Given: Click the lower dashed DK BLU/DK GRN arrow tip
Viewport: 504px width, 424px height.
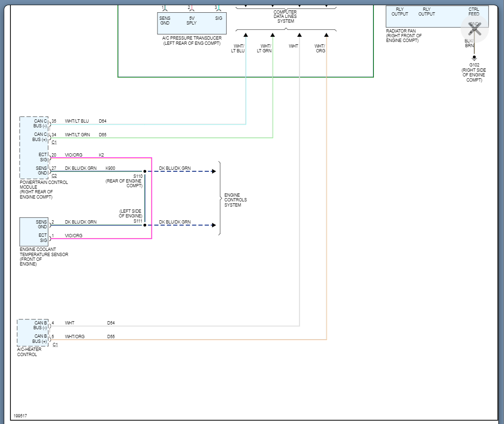Looking at the screenshot, I should 214,225.
